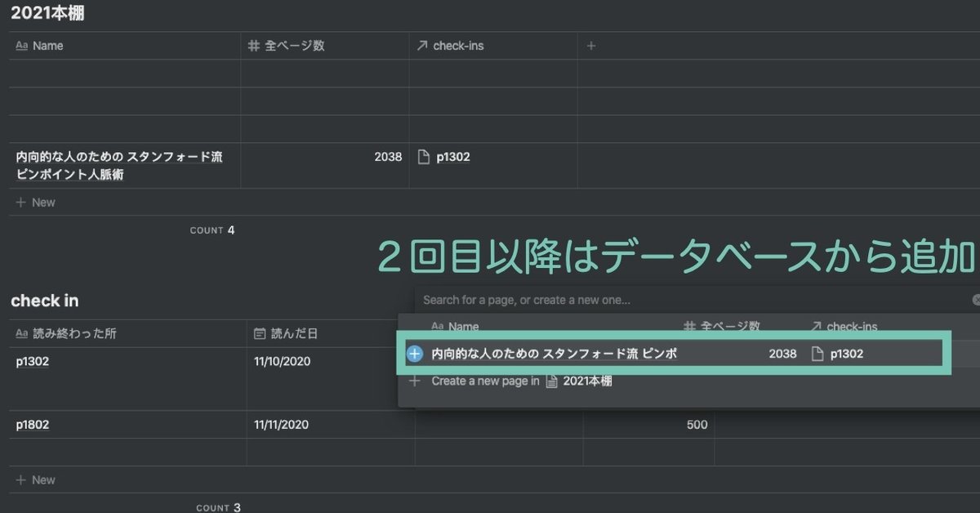Click the Aa icon on the Name column header
The image size is (980, 513).
coord(22,46)
